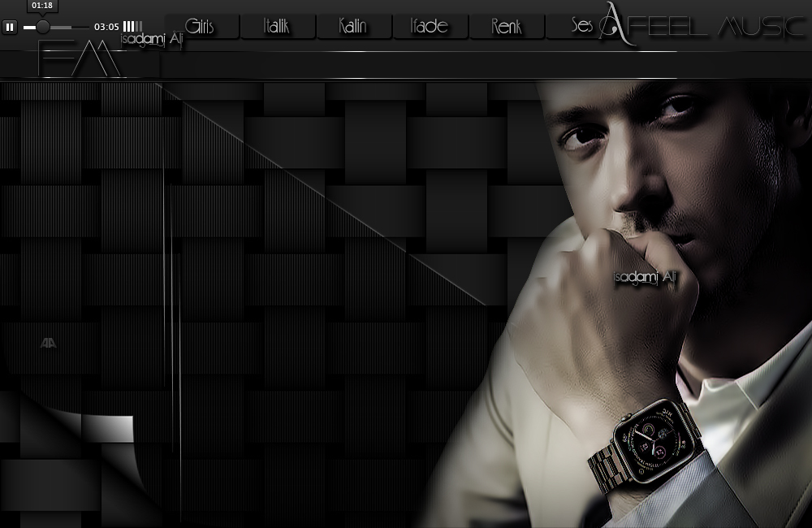The width and height of the screenshot is (812, 528).
Task: Switch to the Kalın tab
Action: 353,26
